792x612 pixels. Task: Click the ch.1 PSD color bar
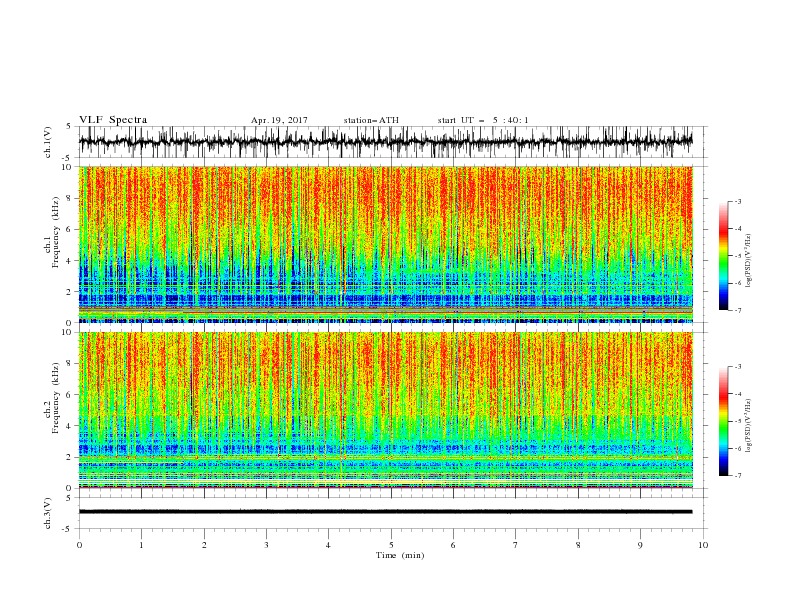tap(724, 256)
